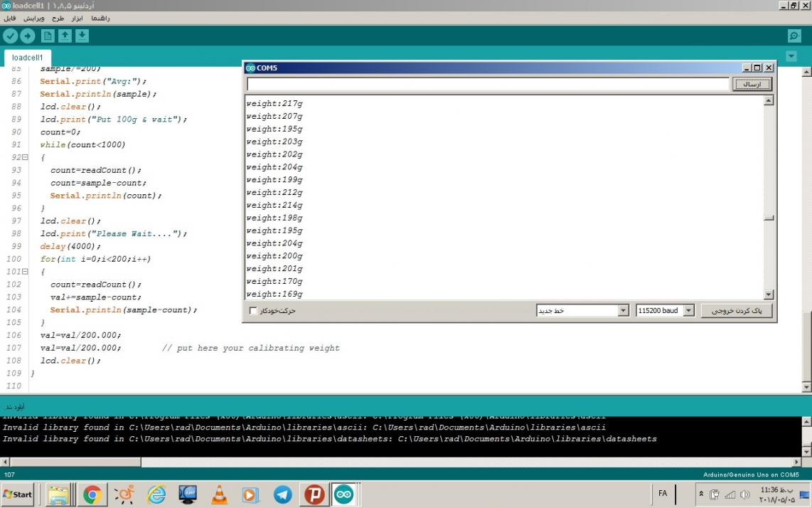Open the tab options dropdown arrow beside loadcell1
The height and width of the screenshot is (508, 812).
(x=791, y=56)
